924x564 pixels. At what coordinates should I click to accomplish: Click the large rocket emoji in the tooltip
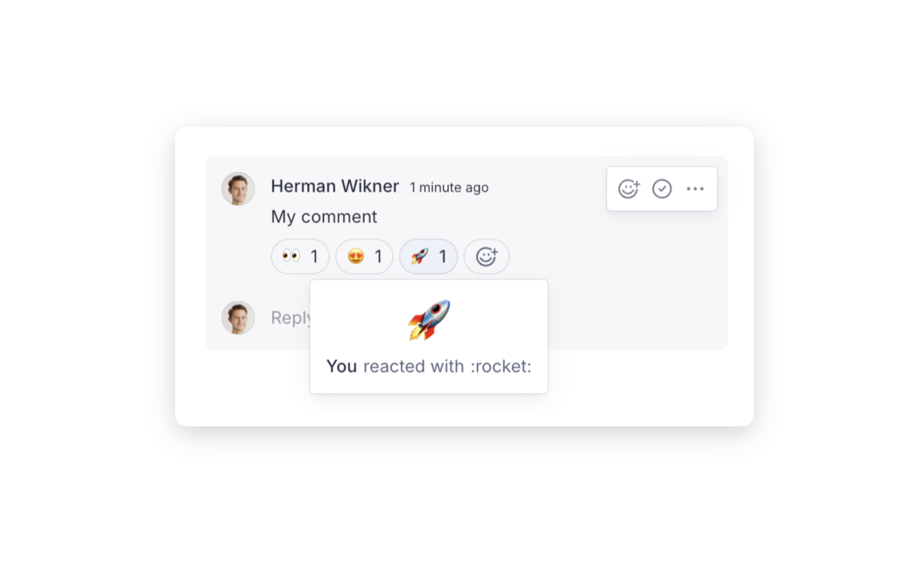429,320
